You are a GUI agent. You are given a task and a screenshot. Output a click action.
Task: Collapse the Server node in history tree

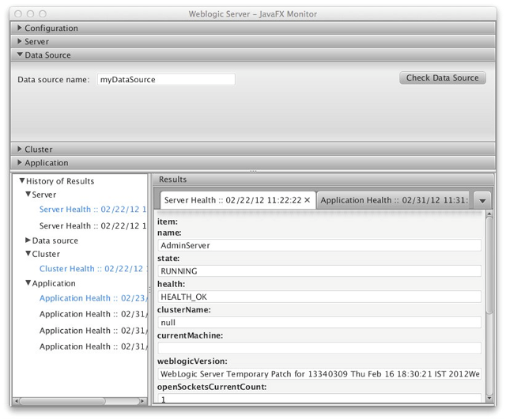point(28,195)
